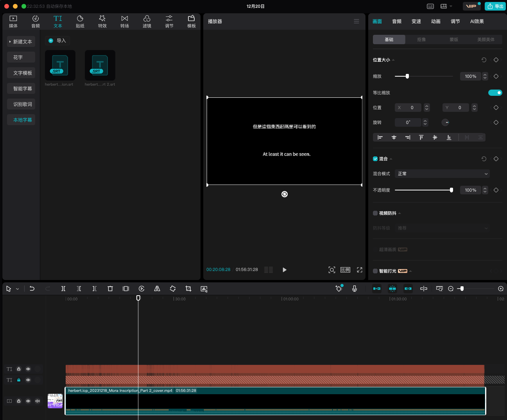Image resolution: width=507 pixels, height=420 pixels.
Task: Click the 不透明度 opacity slider handle
Action: pos(451,190)
